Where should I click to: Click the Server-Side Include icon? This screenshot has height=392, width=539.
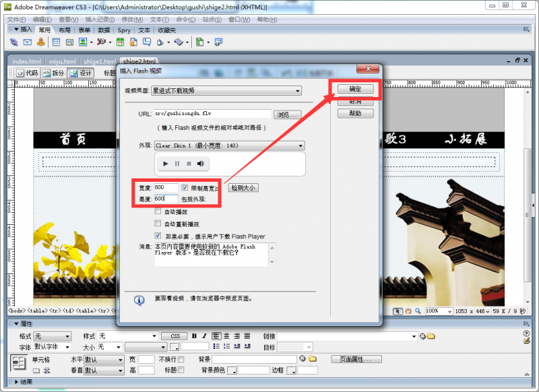pyautogui.click(x=133, y=42)
